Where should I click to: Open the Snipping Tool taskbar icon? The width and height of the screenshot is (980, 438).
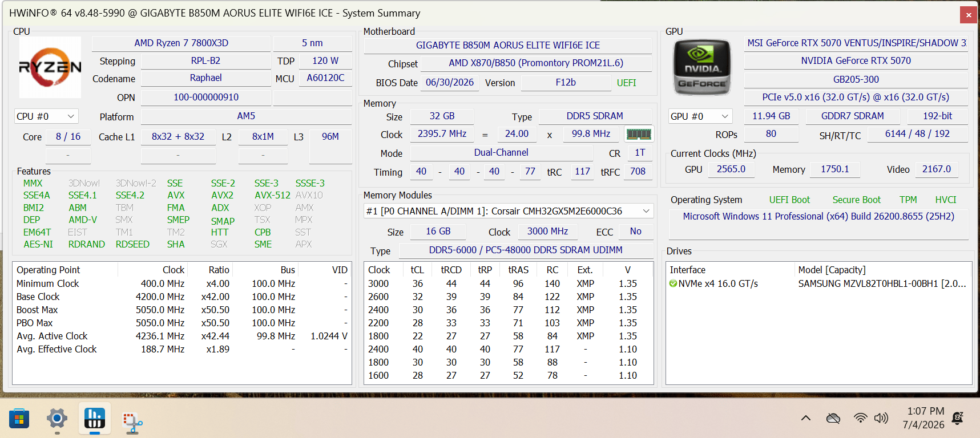(x=132, y=423)
